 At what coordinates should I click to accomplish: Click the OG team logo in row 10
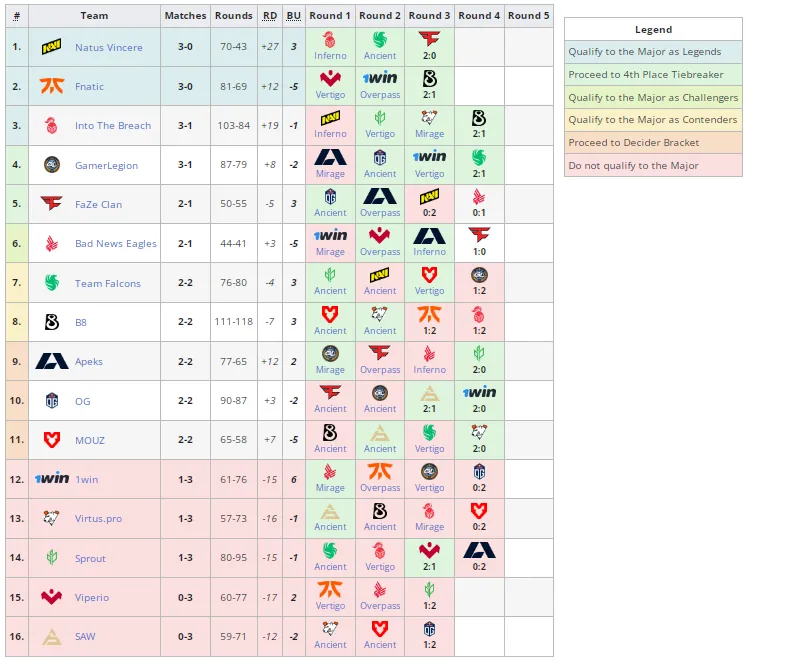(52, 401)
